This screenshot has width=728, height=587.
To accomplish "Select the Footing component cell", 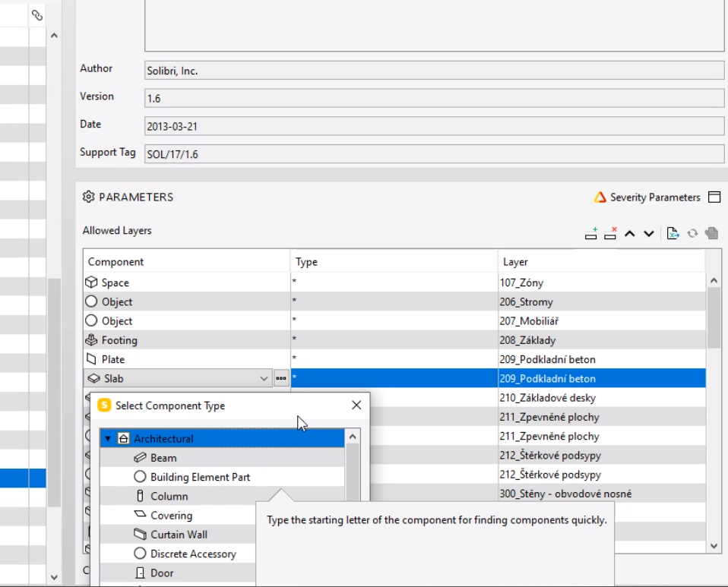I will [x=187, y=340].
